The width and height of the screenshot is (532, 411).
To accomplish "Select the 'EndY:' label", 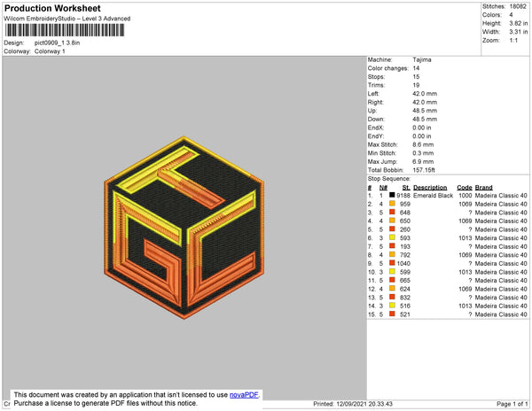I will (376, 136).
